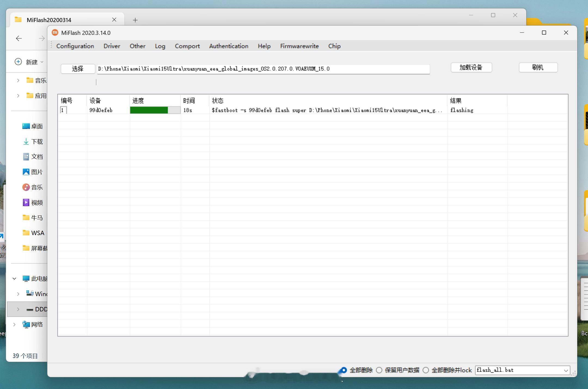Click the ROM folder path input field
This screenshot has width=588, height=389.
tap(263, 69)
